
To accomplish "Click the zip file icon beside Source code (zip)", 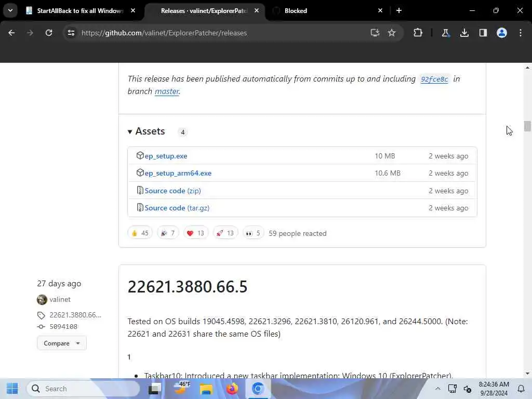I will tap(140, 190).
